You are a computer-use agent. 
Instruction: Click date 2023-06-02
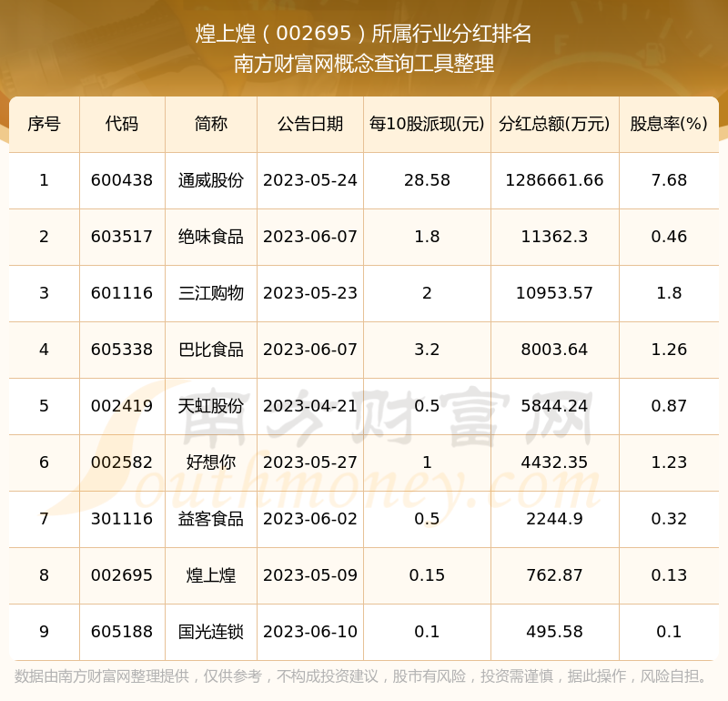[310, 519]
